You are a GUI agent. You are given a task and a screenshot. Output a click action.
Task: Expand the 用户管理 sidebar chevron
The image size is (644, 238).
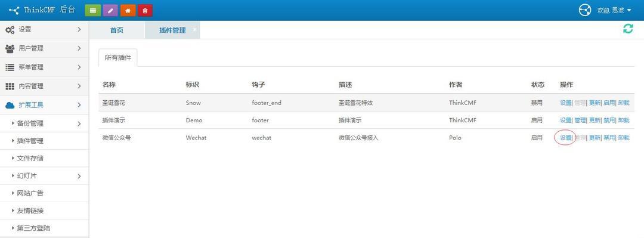coord(79,48)
